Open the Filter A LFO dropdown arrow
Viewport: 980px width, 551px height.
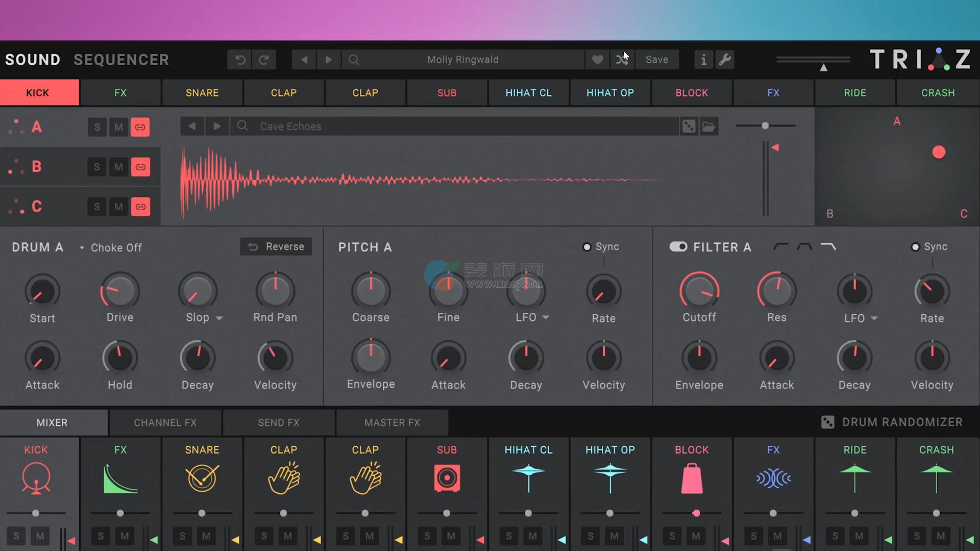pyautogui.click(x=874, y=318)
